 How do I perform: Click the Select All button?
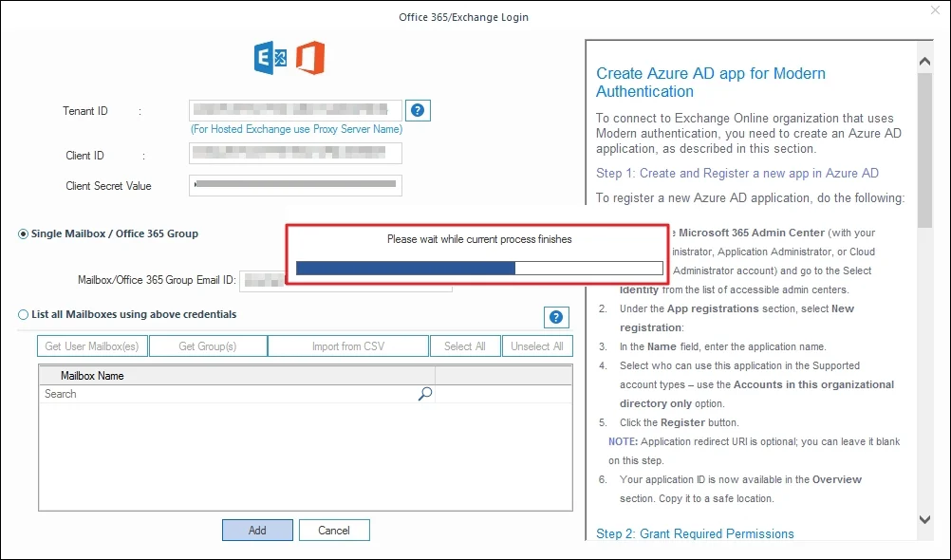pyautogui.click(x=465, y=345)
